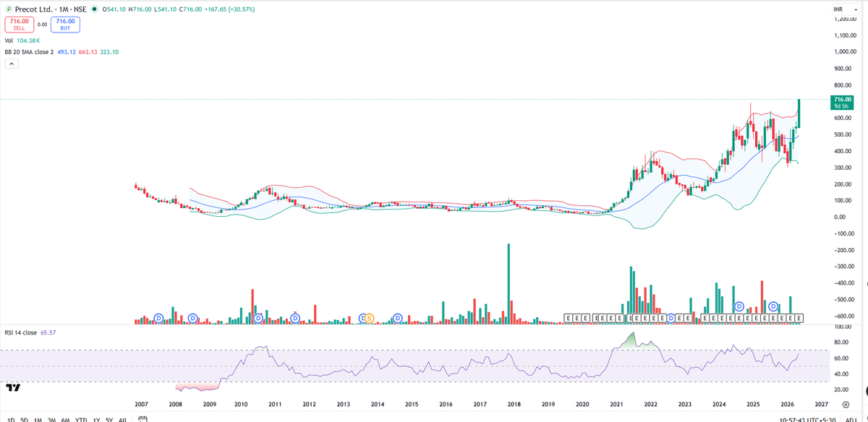Select the YTD time range
Image resolution: width=868 pixels, height=422 pixels.
point(81,420)
